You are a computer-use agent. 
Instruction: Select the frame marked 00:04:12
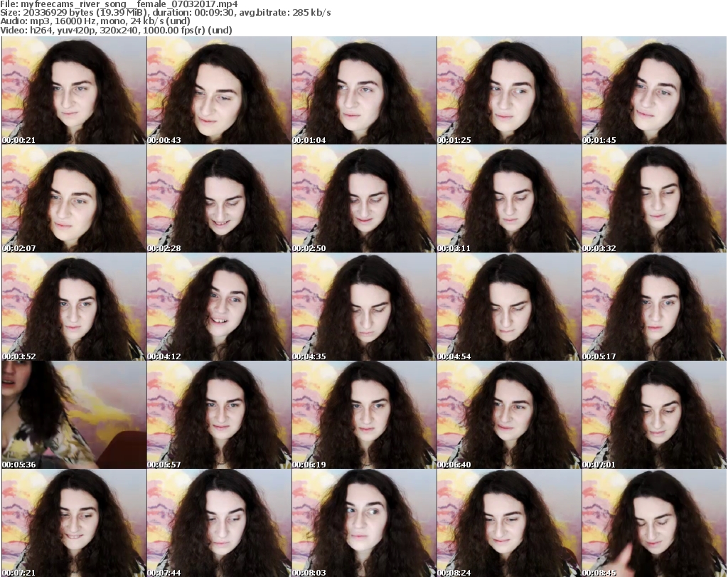(x=219, y=307)
